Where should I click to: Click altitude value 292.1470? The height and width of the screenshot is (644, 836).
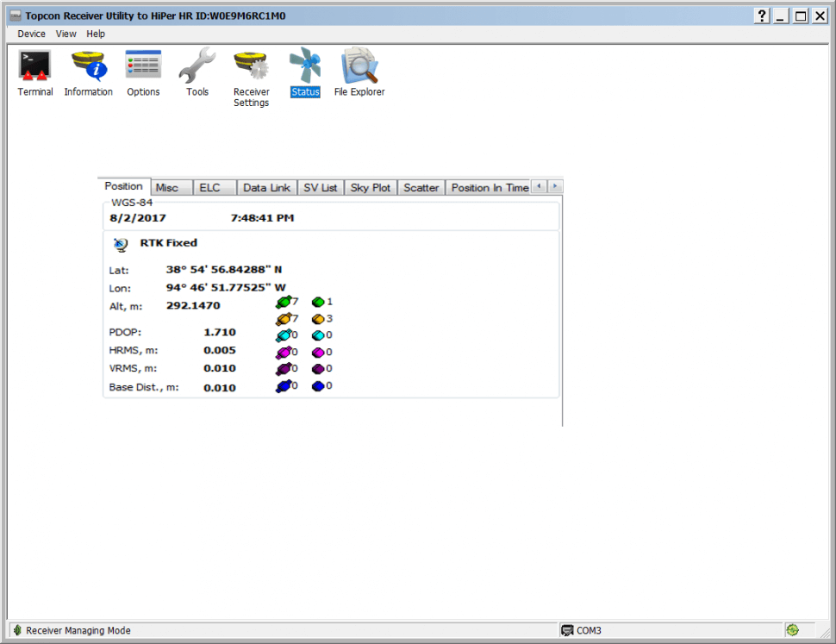point(193,305)
